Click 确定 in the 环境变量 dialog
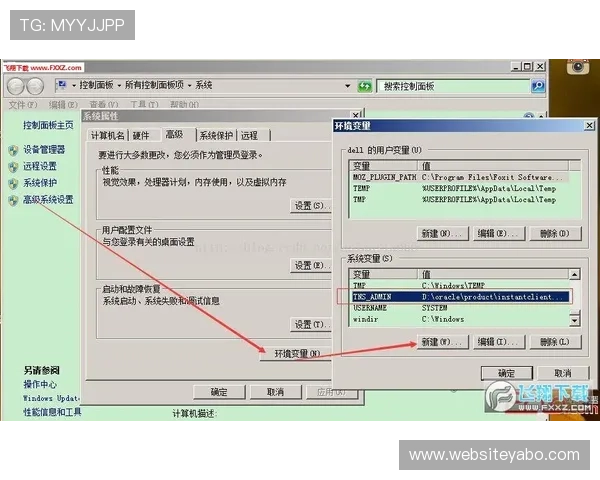The image size is (600, 480). pyautogui.click(x=507, y=373)
